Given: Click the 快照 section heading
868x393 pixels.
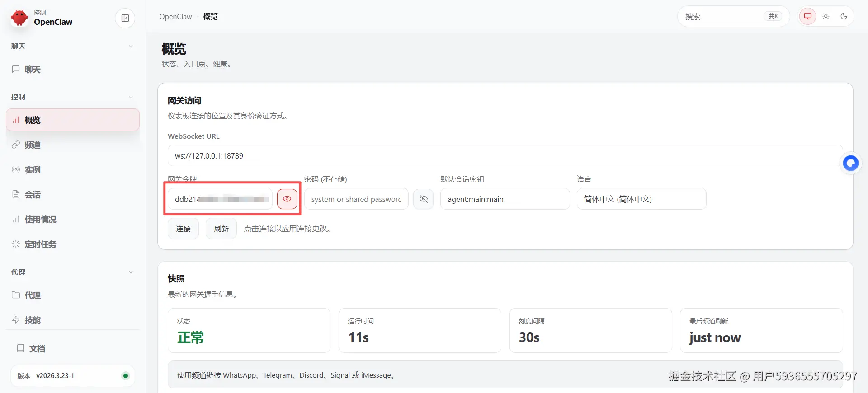Looking at the screenshot, I should point(176,278).
